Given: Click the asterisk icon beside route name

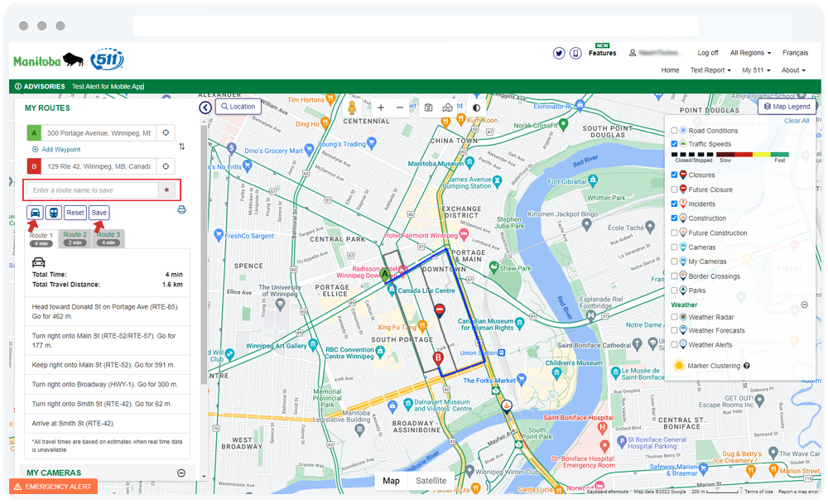Looking at the screenshot, I should point(167,190).
